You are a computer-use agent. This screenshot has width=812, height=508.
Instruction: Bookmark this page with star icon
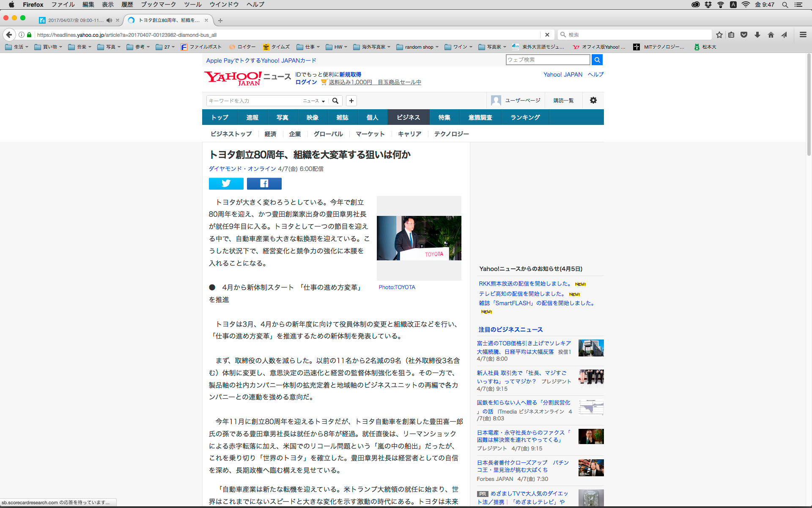pyautogui.click(x=719, y=35)
